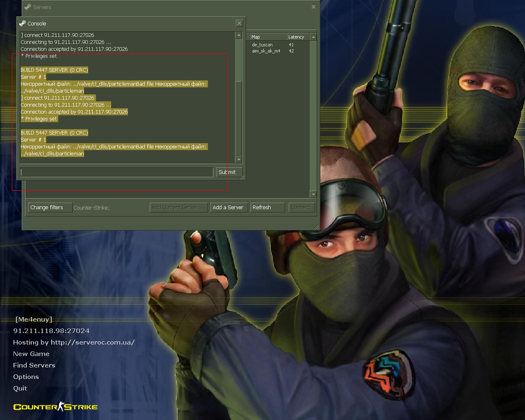Screen dimensions: 525x420
Task: Click the unhighlighted 'Connecting to 91.211.117.90:27026 ...' line
Action: 66,42
